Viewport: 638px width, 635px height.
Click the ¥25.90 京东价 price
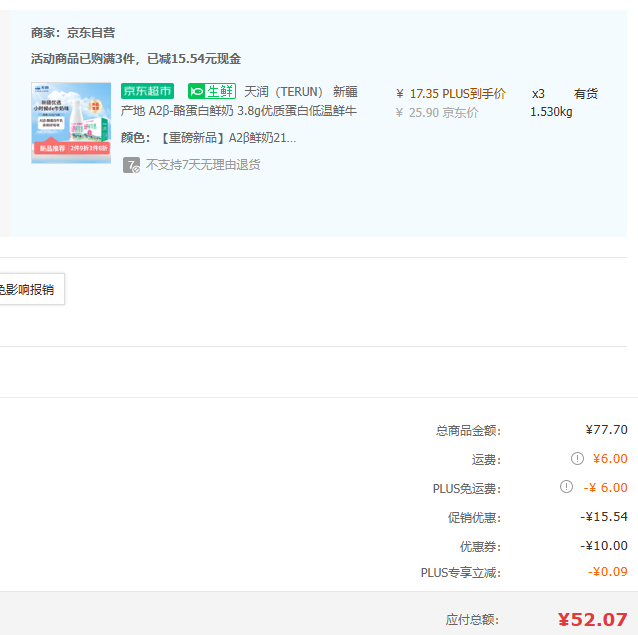[x=437, y=113]
